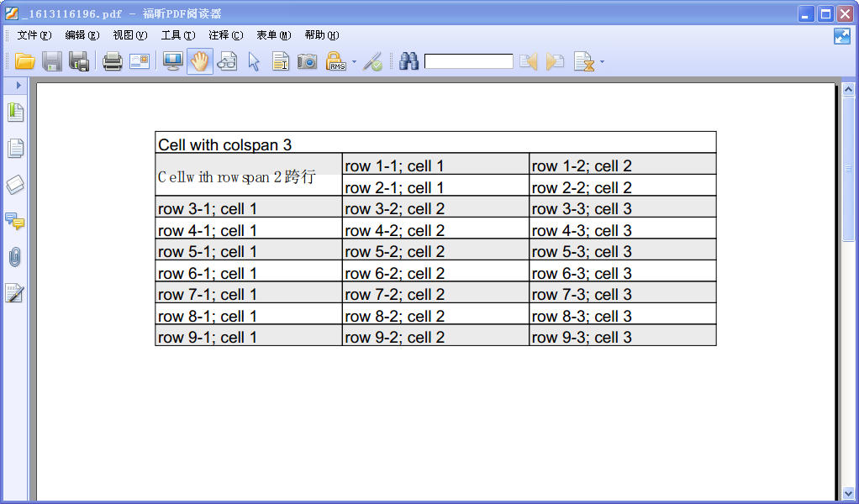
Task: Click the binoculars search icon
Action: [x=408, y=61]
